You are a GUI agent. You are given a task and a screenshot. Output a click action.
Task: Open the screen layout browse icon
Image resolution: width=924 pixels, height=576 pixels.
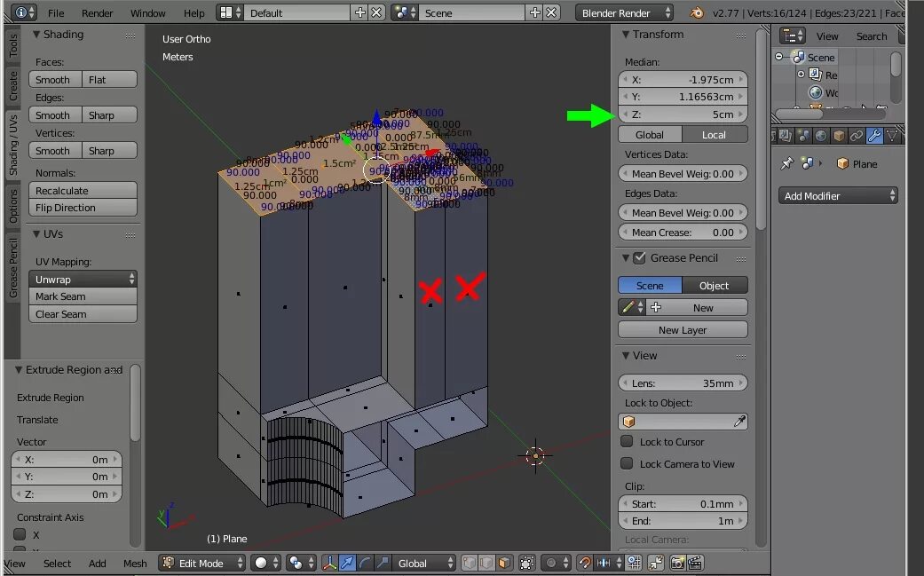(x=229, y=12)
